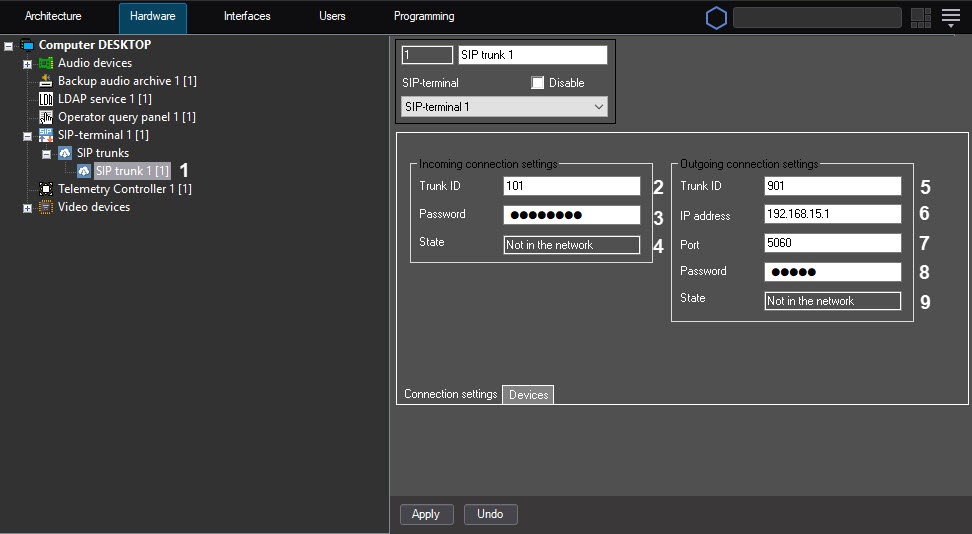Open the hamburger menu icon
972x534 pixels.
950,17
